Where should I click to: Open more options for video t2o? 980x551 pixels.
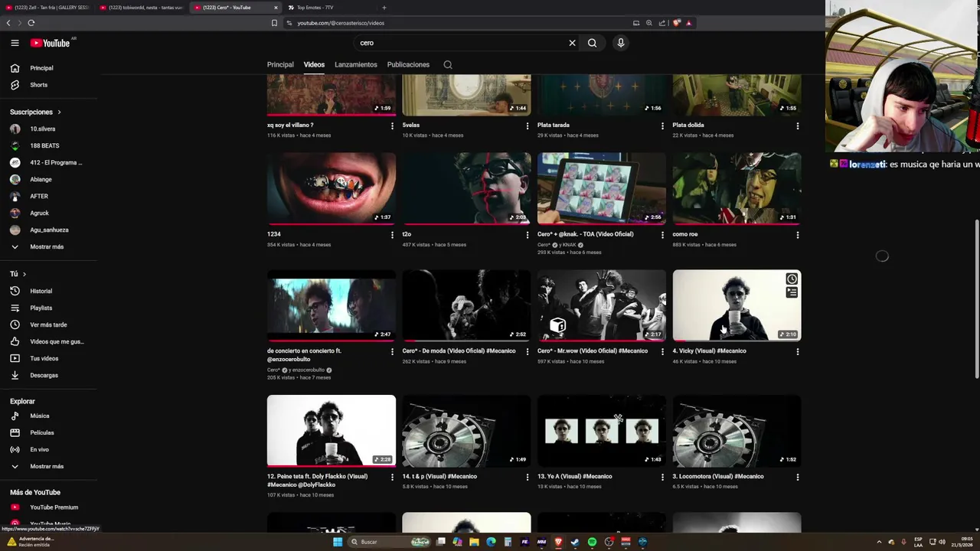[528, 235]
